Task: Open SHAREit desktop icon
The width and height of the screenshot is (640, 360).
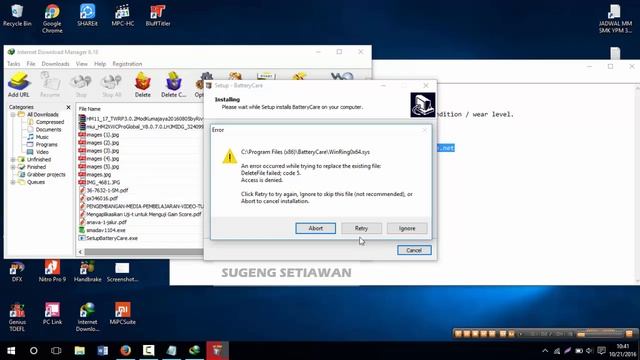Action: (87, 16)
